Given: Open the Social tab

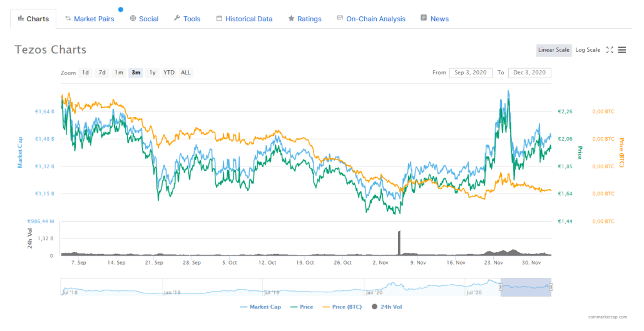Looking at the screenshot, I should point(144,19).
